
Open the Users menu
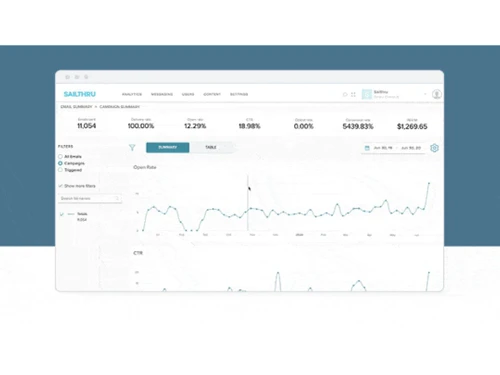pyautogui.click(x=188, y=94)
